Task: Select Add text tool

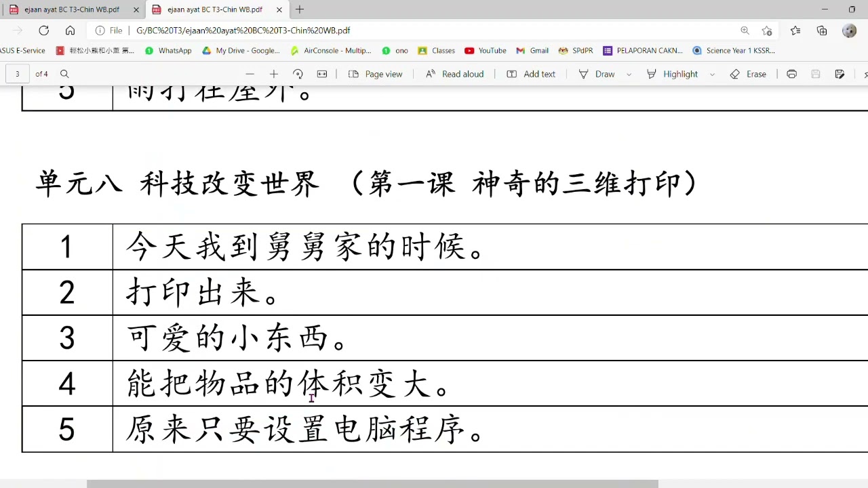Action: pyautogui.click(x=531, y=74)
